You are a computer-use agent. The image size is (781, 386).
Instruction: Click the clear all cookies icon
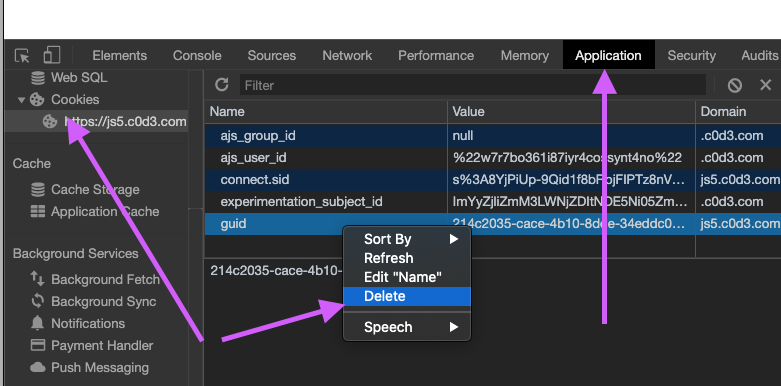pyautogui.click(x=735, y=85)
